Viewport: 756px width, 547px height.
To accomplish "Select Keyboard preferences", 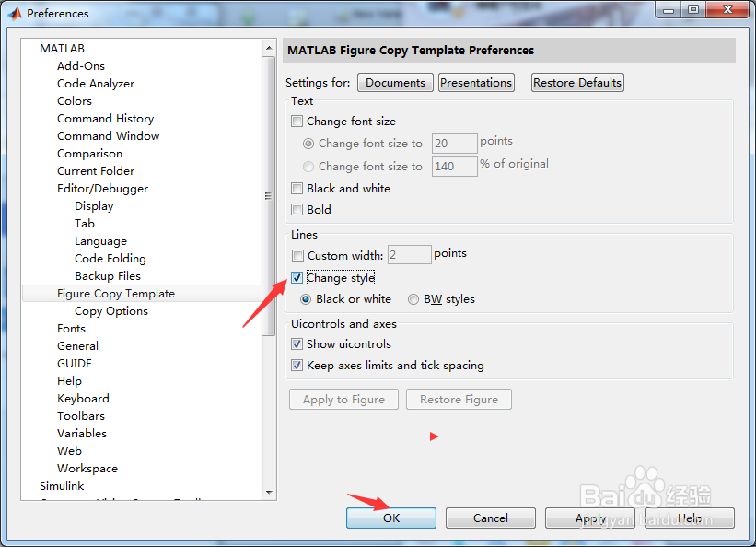I will (83, 399).
